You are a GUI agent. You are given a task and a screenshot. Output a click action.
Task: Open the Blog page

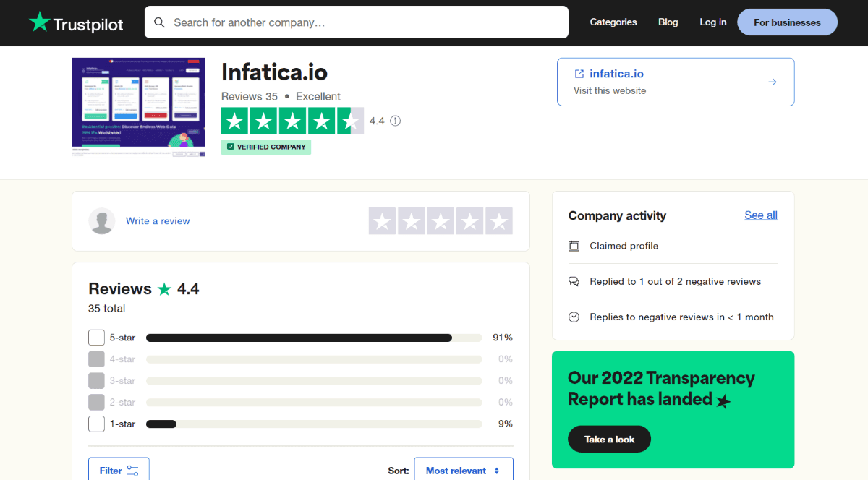[x=668, y=22]
